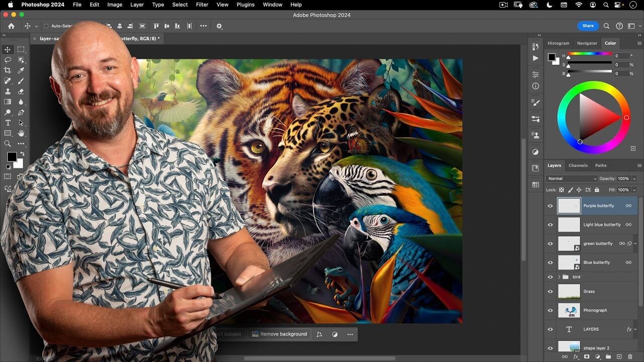Select the Crop tool
This screenshot has width=644, height=362.
click(8, 70)
